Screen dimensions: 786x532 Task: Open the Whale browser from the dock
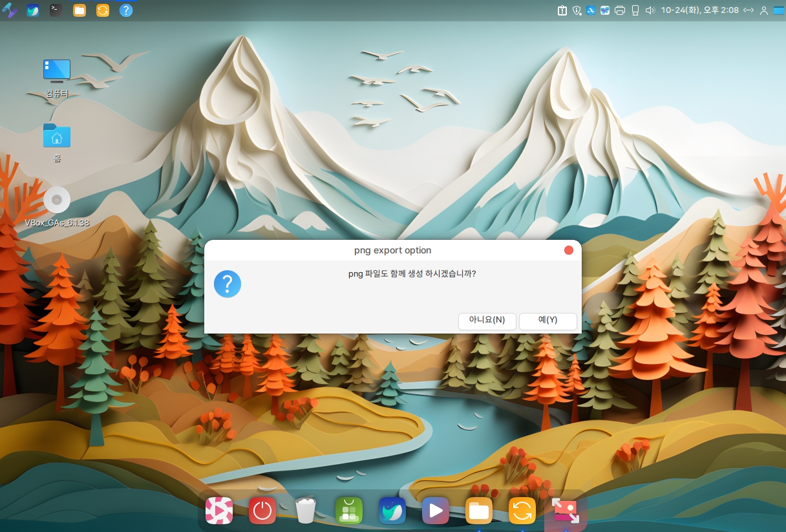392,511
